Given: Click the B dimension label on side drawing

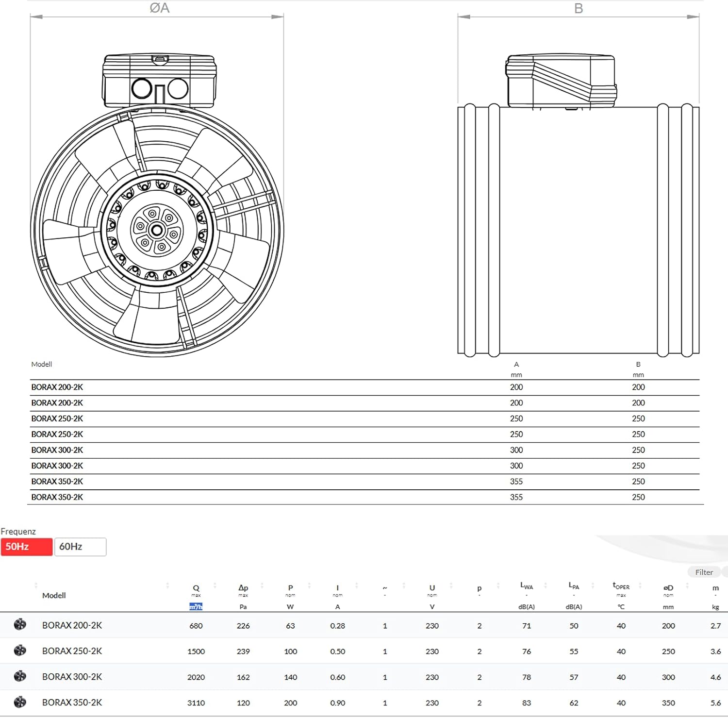Looking at the screenshot, I should point(579,8).
